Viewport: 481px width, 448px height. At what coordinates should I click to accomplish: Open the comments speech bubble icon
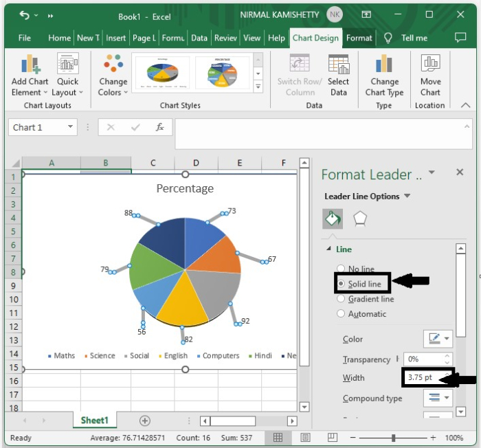[x=460, y=38]
